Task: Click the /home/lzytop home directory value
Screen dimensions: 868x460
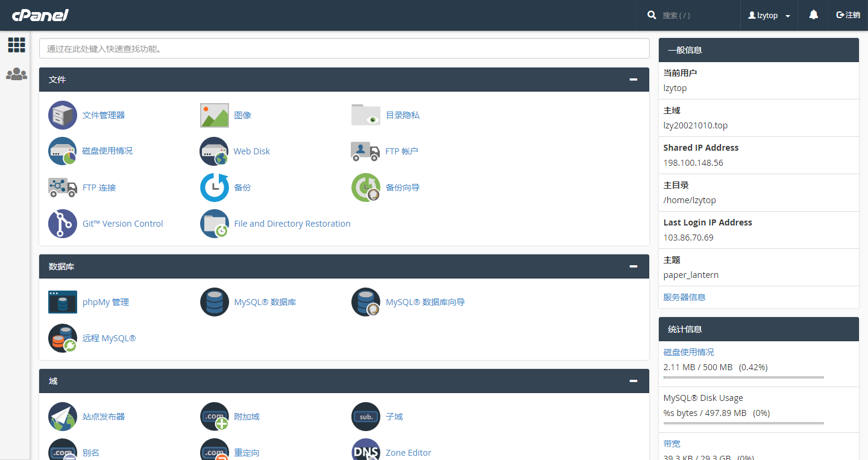Action: point(690,200)
